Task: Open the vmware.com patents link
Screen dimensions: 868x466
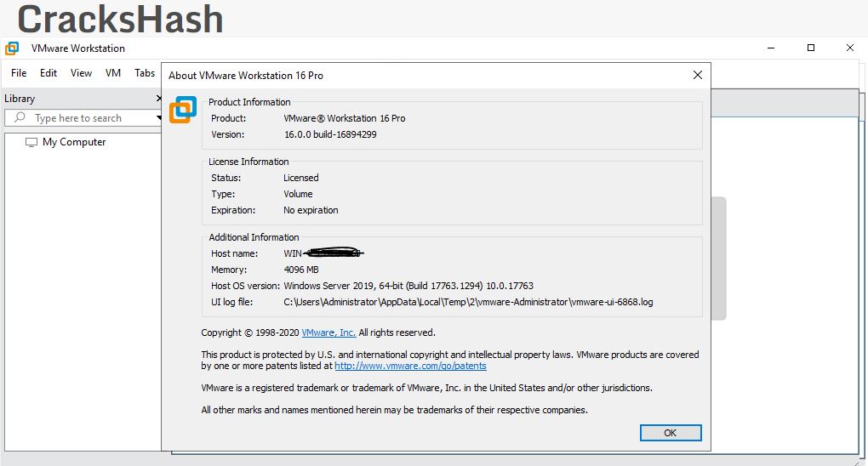Action: click(410, 366)
